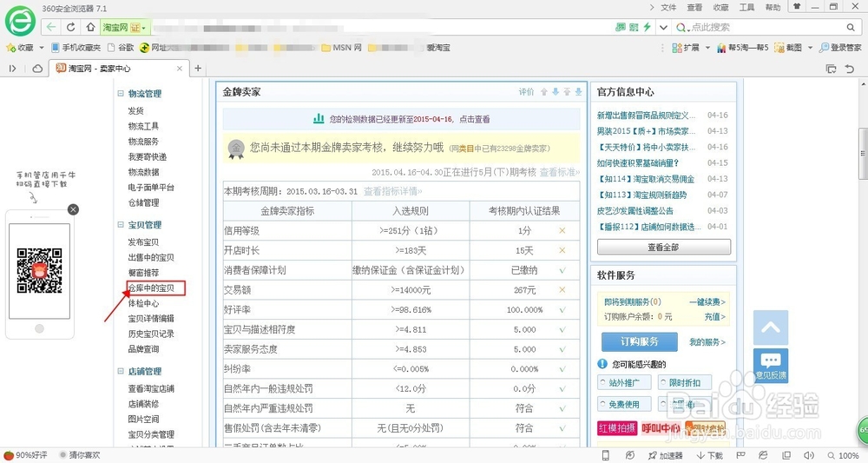This screenshot has height=463, width=868.
Task: Click the 订购服务 button
Action: click(x=640, y=341)
